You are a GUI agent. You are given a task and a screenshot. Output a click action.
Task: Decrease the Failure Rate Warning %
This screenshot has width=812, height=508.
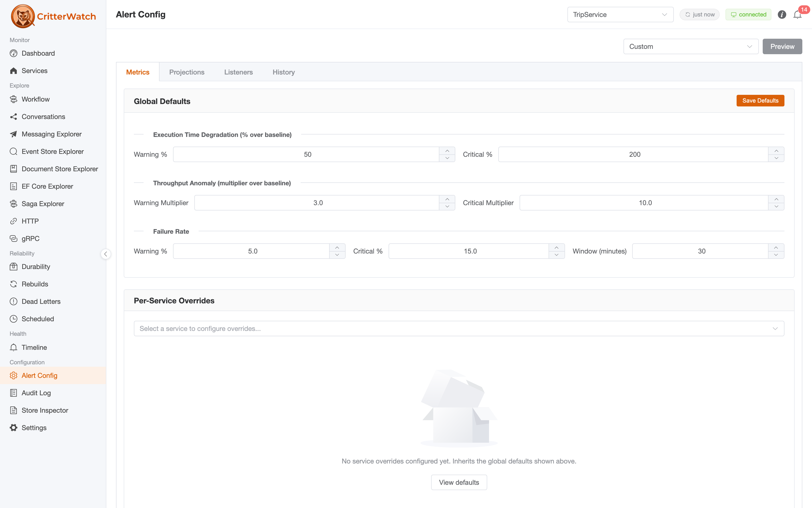[x=337, y=255]
